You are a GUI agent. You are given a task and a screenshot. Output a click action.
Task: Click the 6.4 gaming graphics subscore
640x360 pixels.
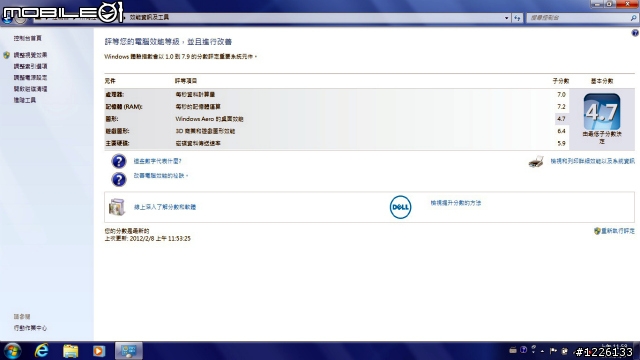point(561,131)
